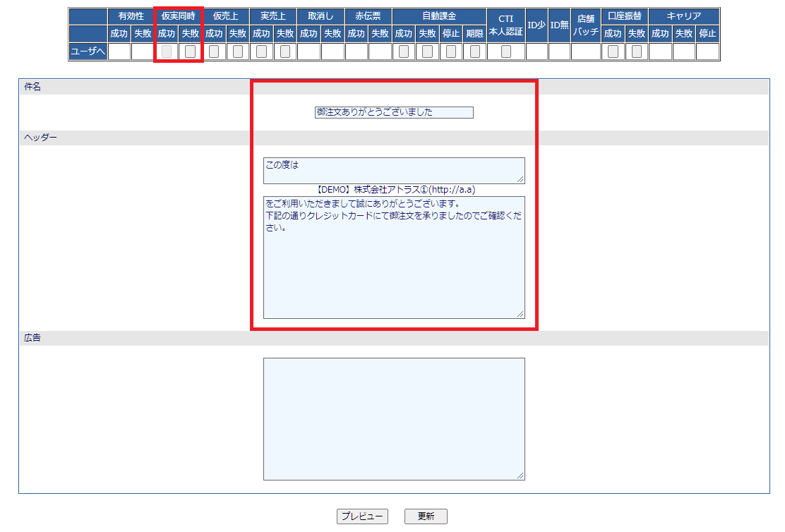Click the CTI 本人認証 column header
Image resolution: width=785 pixels, height=532 pixels.
506,25
